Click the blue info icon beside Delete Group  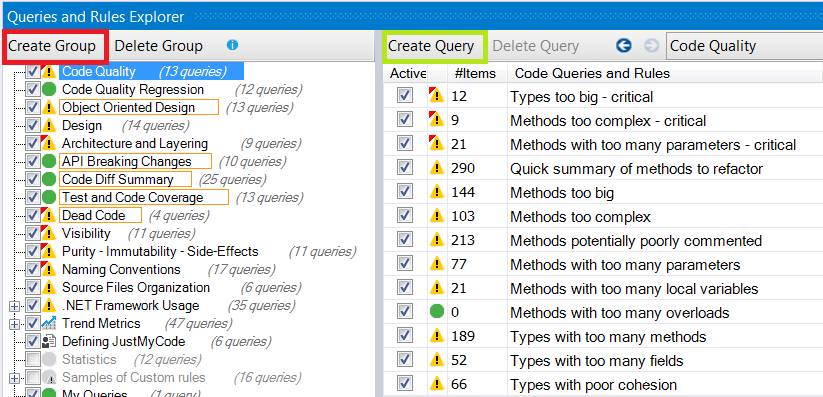pos(233,46)
